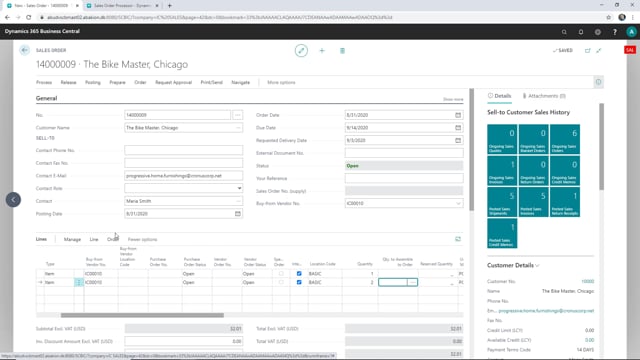Open the Due Date calendar picker
This screenshot has height=360, width=640.
click(458, 128)
